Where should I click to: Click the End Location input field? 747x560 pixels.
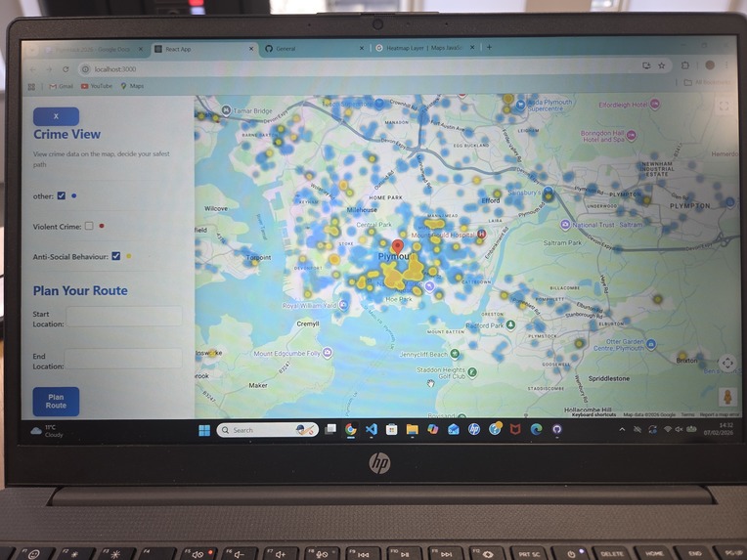pyautogui.click(x=123, y=358)
